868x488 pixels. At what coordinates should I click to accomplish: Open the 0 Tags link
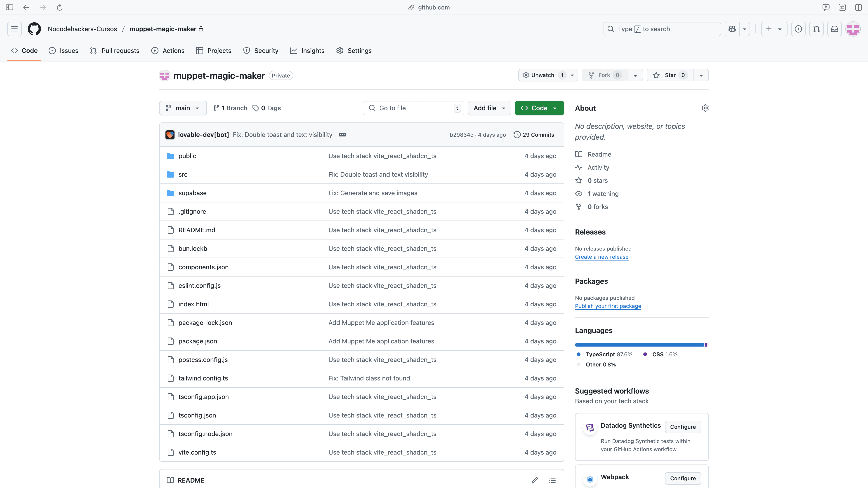point(267,108)
